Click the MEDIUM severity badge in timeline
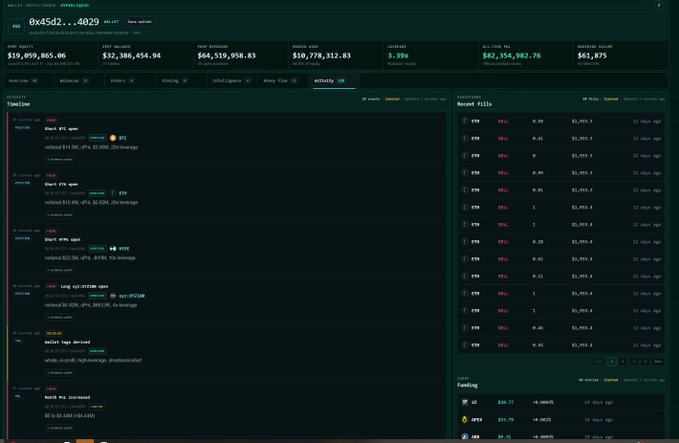Viewport: 679px width, 443px height. point(54,333)
